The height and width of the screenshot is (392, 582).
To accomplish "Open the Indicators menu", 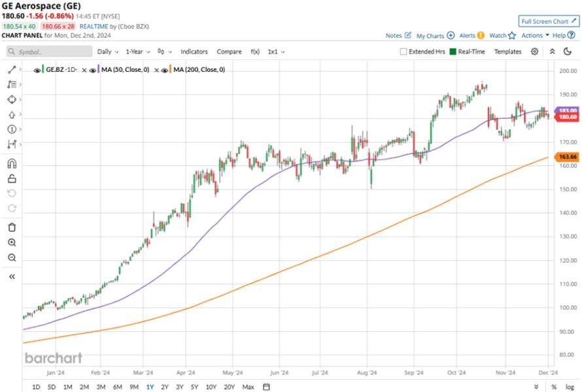I will [x=194, y=52].
